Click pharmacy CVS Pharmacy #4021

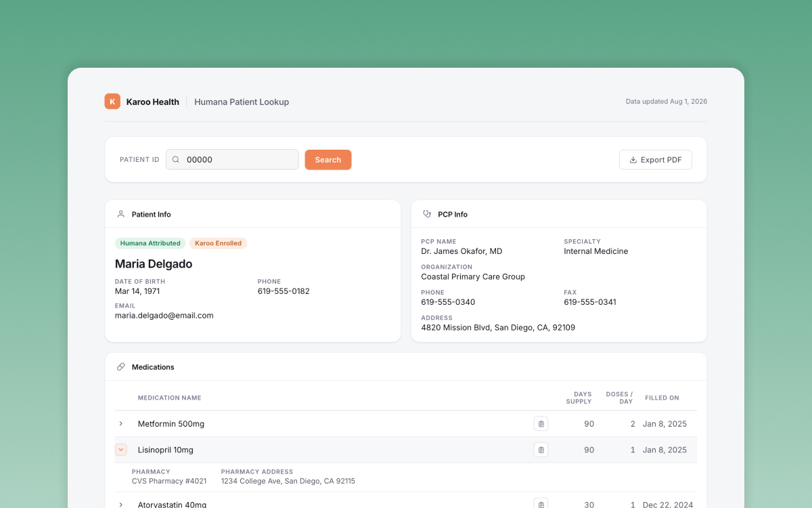coord(169,482)
